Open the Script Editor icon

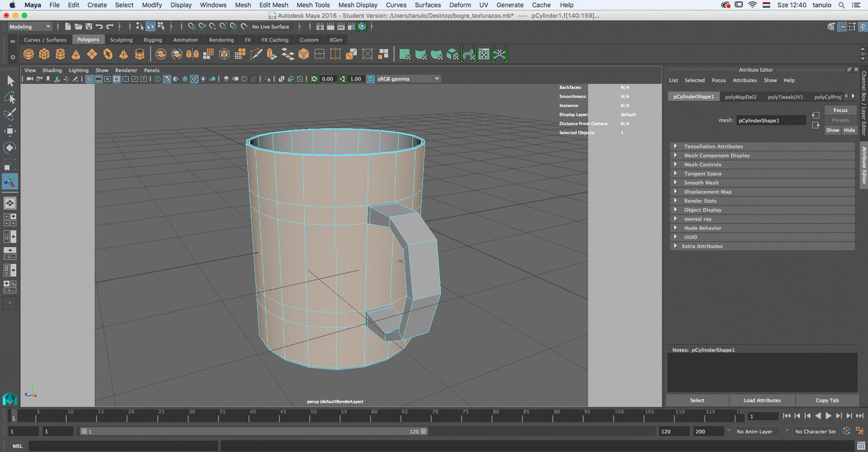click(x=861, y=446)
